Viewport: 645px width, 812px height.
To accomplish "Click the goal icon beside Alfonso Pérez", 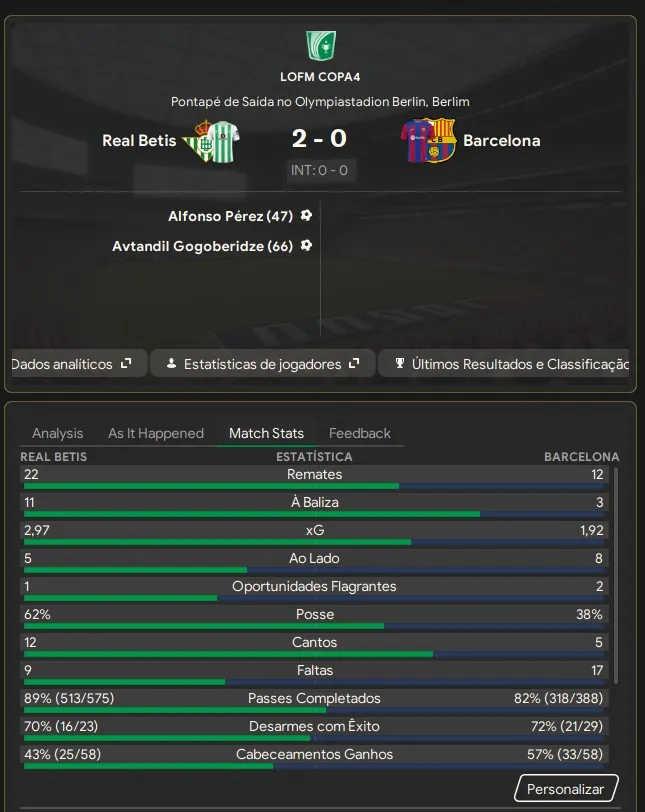I will 306,215.
